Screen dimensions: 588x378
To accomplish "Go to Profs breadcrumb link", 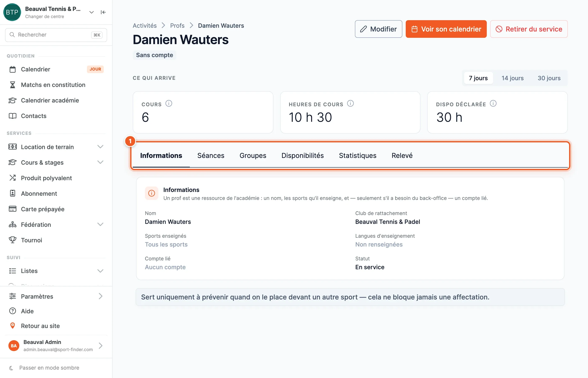I will (177, 26).
